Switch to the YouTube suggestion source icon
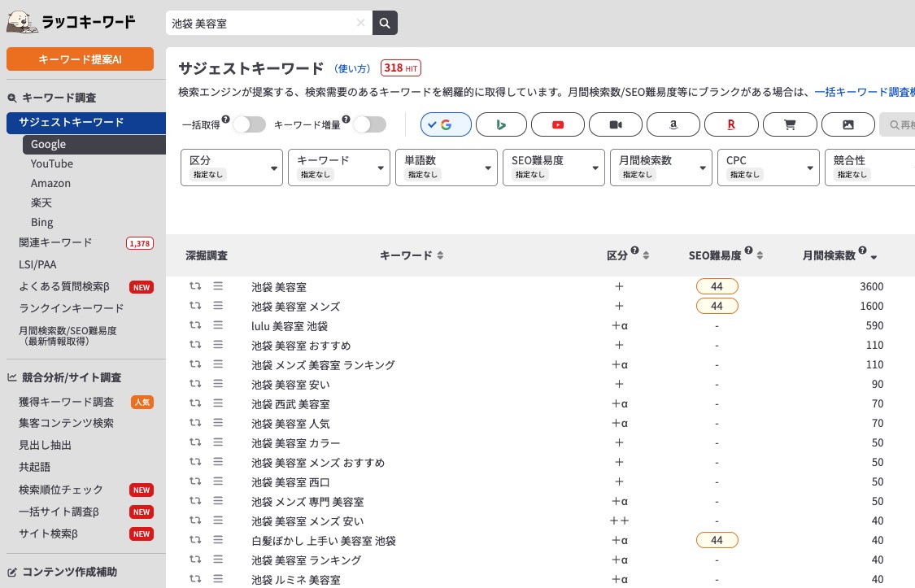Image resolution: width=915 pixels, height=588 pixels. click(x=558, y=124)
